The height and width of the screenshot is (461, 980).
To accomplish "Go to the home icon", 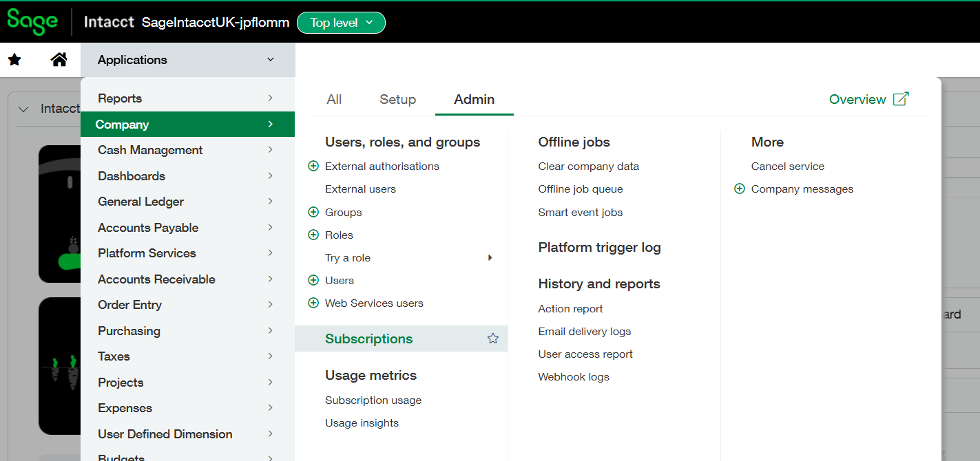I will click(59, 60).
